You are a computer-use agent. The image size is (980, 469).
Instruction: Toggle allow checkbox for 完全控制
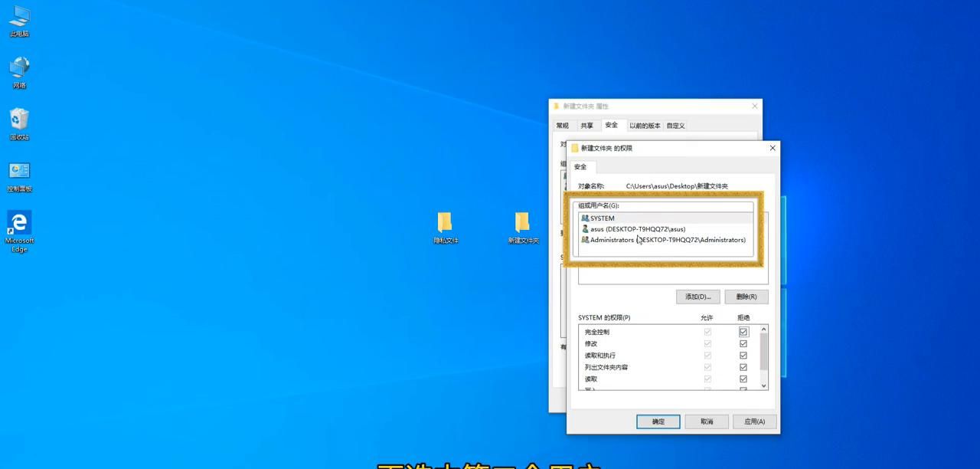pos(707,332)
